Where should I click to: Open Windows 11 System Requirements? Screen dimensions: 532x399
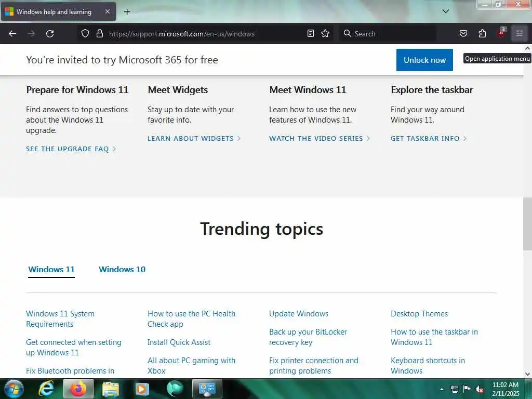coord(60,319)
